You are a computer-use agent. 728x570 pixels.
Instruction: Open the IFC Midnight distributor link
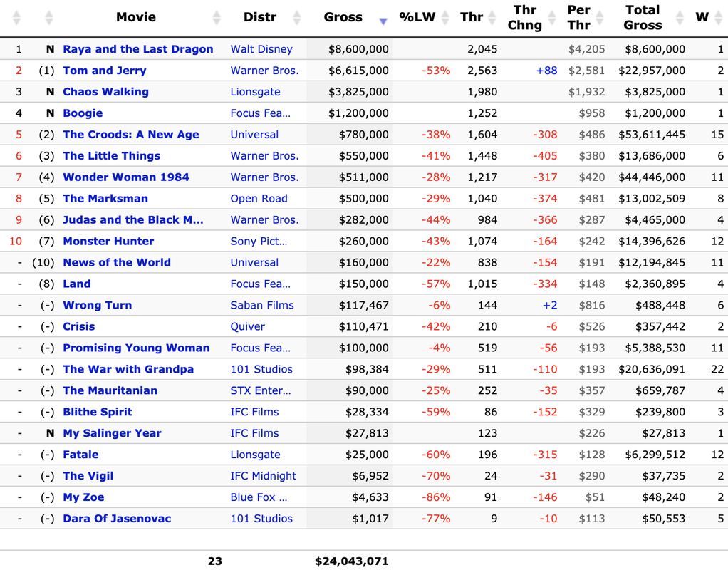coord(264,477)
